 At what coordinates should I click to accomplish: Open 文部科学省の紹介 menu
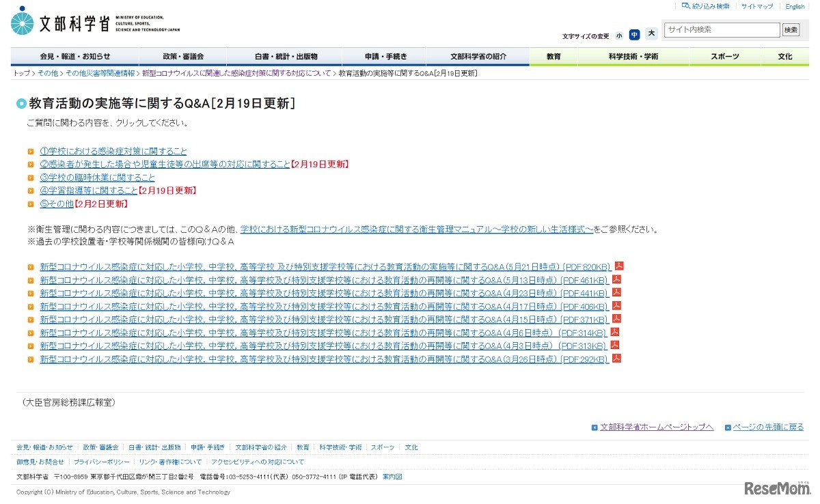tap(478, 57)
